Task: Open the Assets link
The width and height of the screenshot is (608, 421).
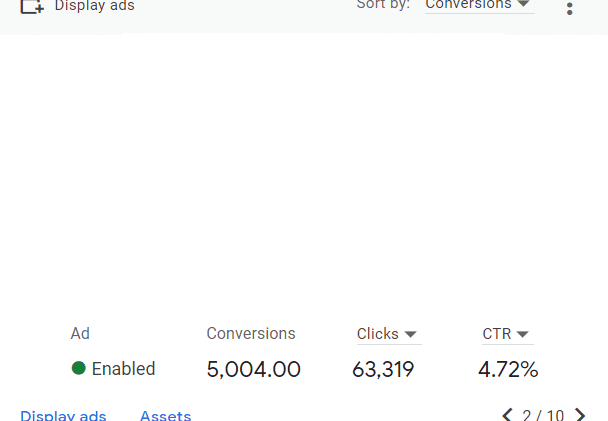Action: coord(166,415)
